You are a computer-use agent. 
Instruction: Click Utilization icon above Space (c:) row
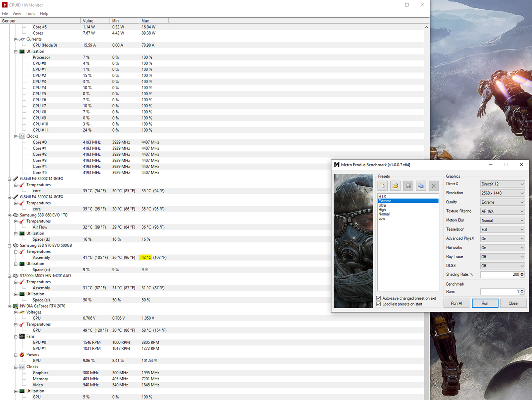coord(22,264)
